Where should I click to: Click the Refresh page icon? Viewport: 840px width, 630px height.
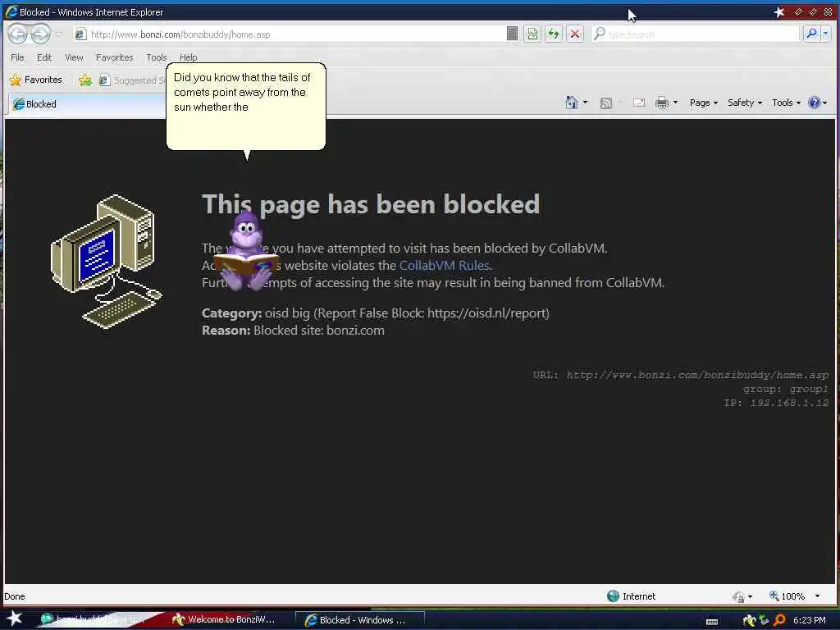point(554,34)
